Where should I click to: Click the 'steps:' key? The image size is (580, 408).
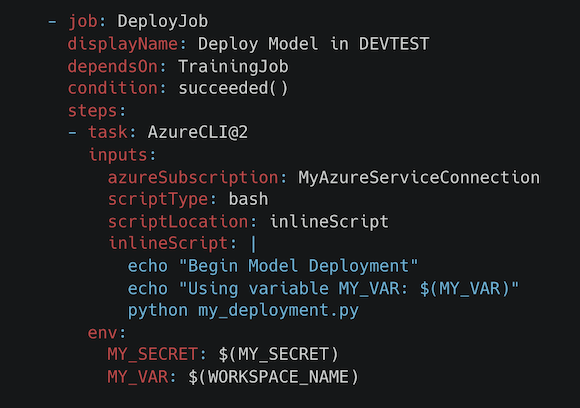click(97, 111)
